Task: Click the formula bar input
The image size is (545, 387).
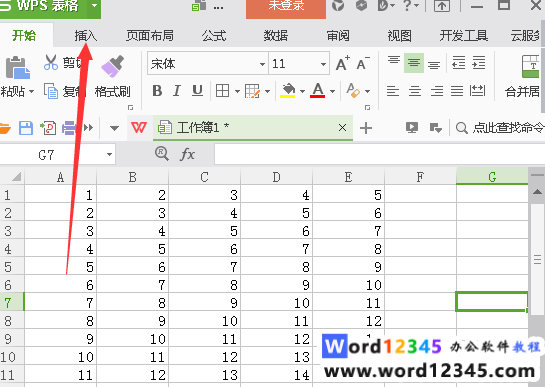Action: [x=380, y=154]
